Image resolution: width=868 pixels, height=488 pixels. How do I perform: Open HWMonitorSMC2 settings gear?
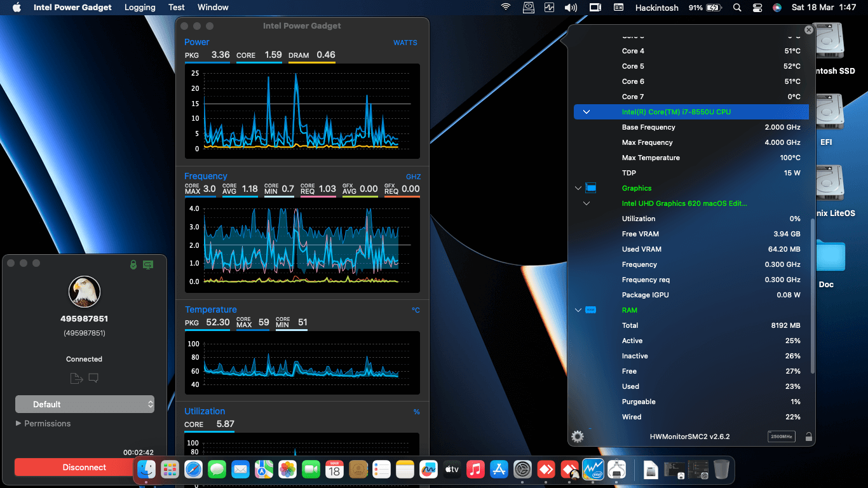click(x=577, y=437)
